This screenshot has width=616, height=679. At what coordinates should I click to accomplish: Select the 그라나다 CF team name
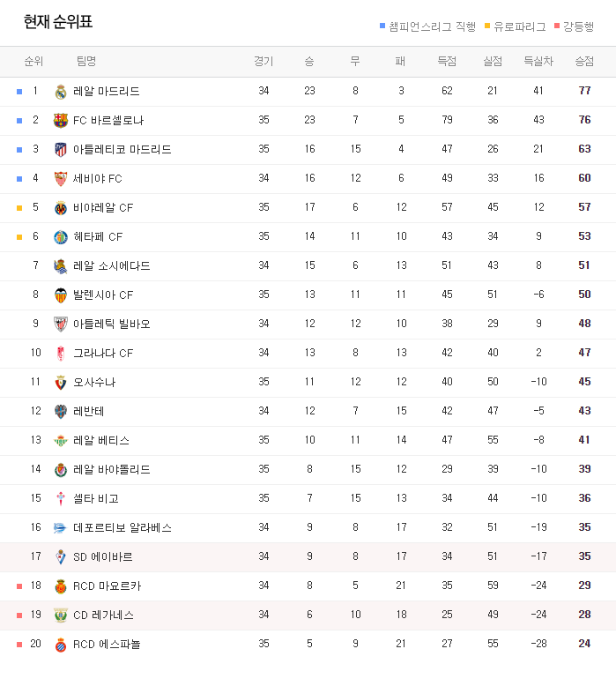pos(103,354)
